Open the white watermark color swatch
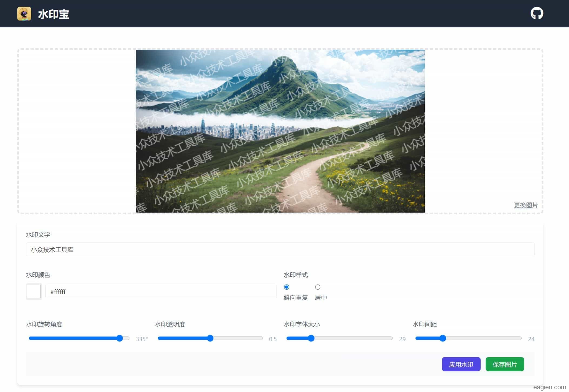This screenshot has width=569, height=392. [x=34, y=292]
